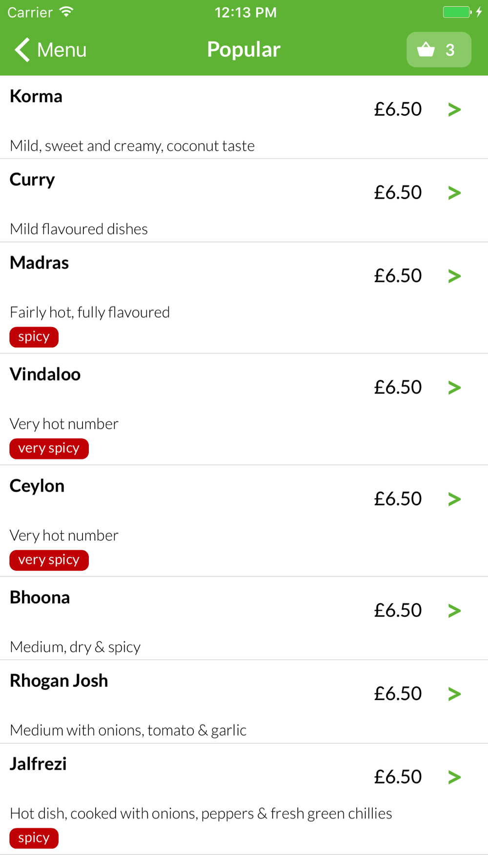The height and width of the screenshot is (868, 488).
Task: Tap the green arrow beside Ceylon
Action: 454,499
